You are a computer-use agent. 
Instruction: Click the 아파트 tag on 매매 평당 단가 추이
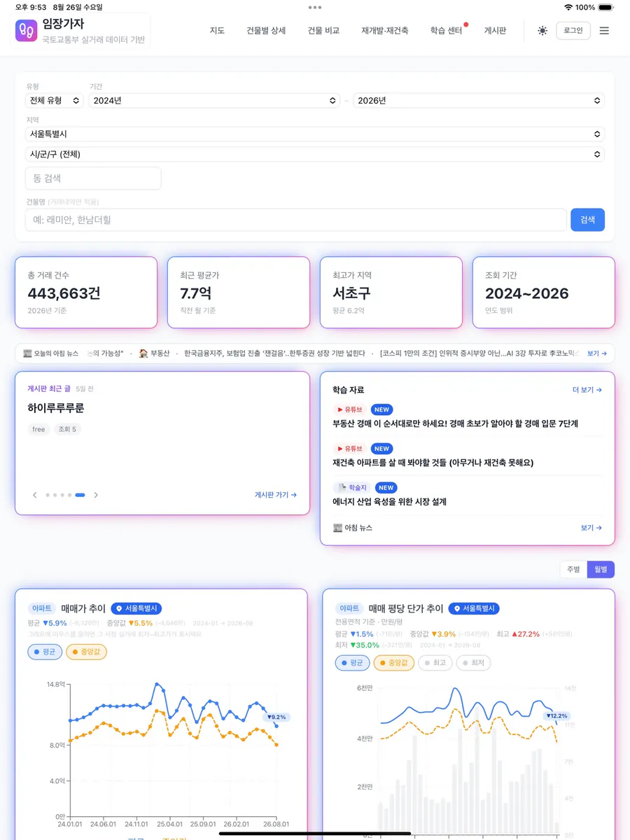[x=349, y=609]
